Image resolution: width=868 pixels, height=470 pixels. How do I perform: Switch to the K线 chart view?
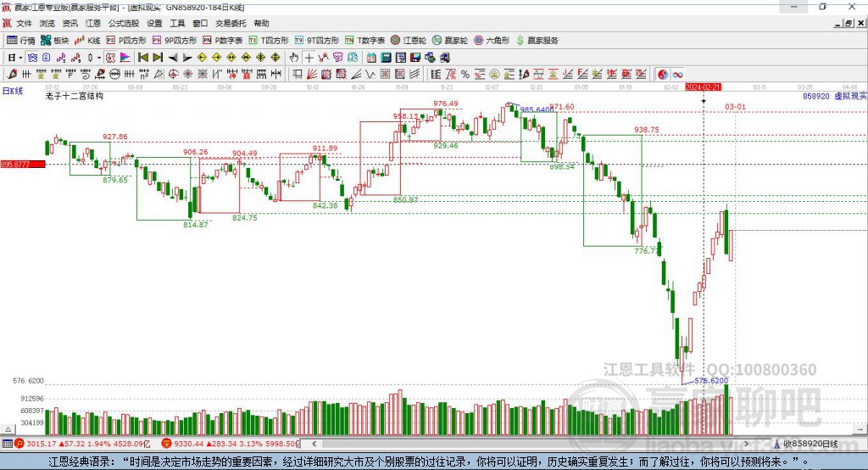(87, 41)
